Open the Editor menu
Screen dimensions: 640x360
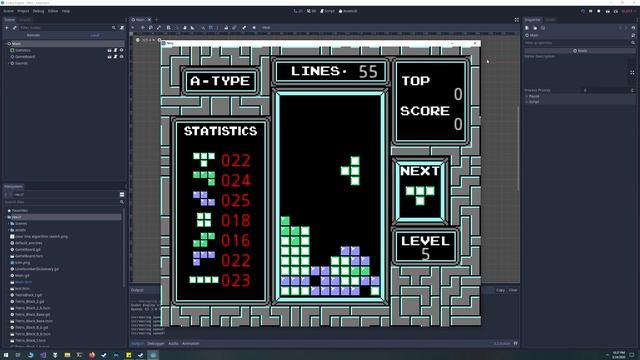53,11
